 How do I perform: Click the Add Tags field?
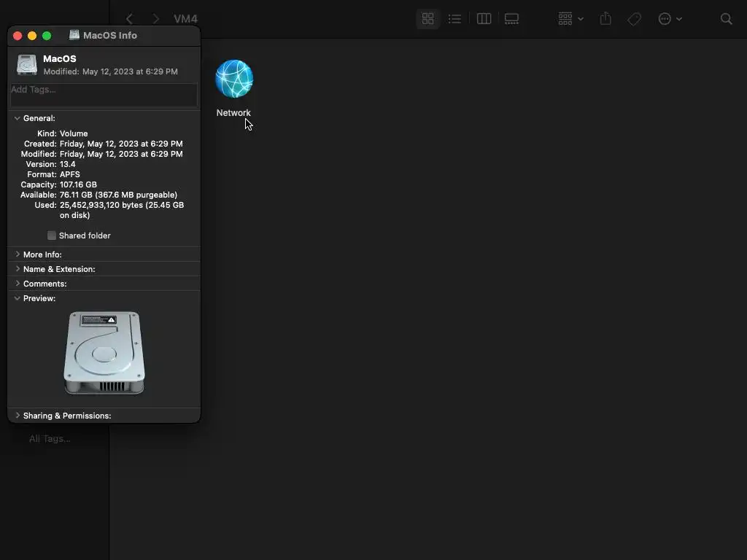pyautogui.click(x=104, y=95)
